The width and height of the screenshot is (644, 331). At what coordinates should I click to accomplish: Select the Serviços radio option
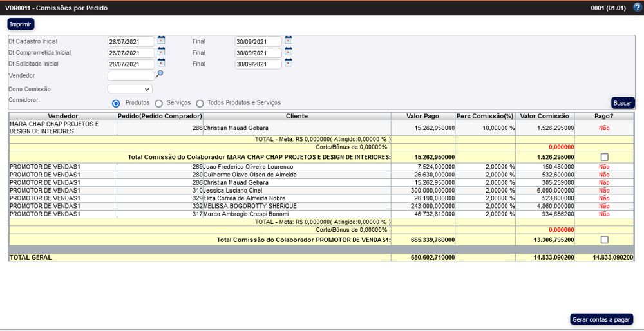[158, 103]
